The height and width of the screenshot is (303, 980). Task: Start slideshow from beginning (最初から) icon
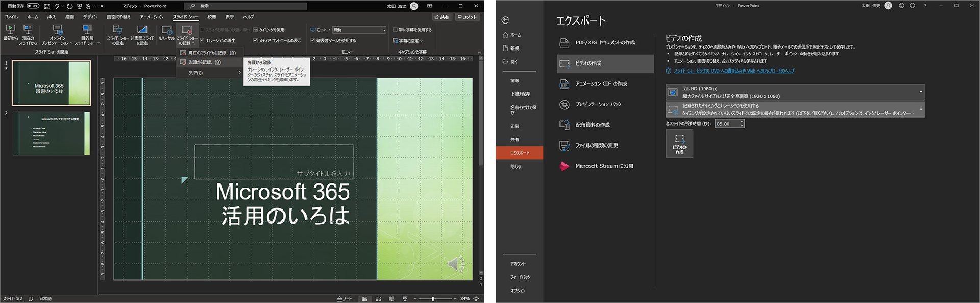tap(10, 30)
